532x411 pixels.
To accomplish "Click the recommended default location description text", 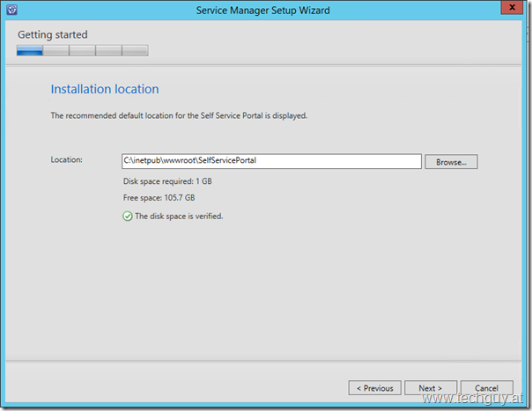I will pos(179,115).
